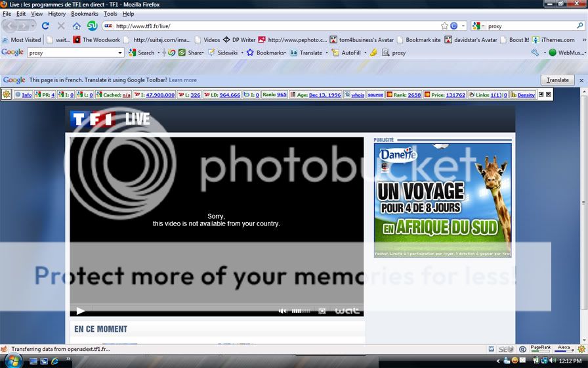Open The Woodwork bookmark
The image size is (588, 368).
tap(96, 40)
